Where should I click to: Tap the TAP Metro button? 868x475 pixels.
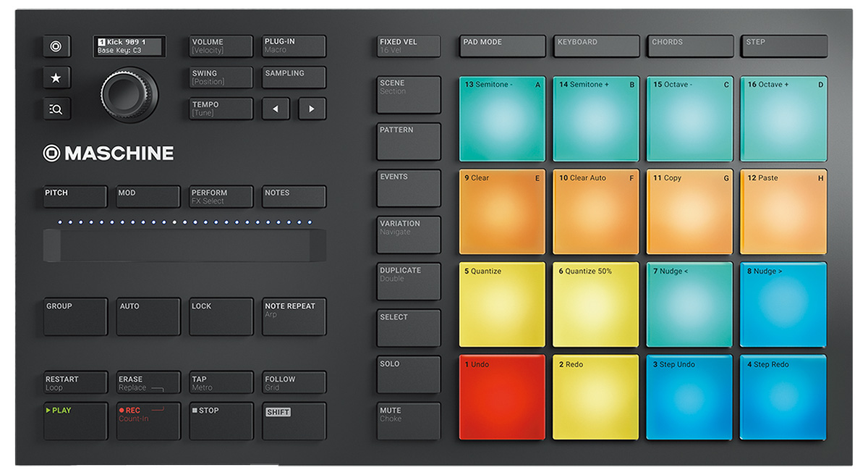pyautogui.click(x=221, y=383)
